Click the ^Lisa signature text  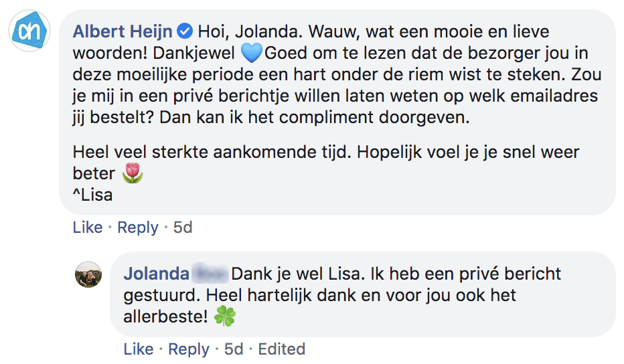[x=92, y=195]
